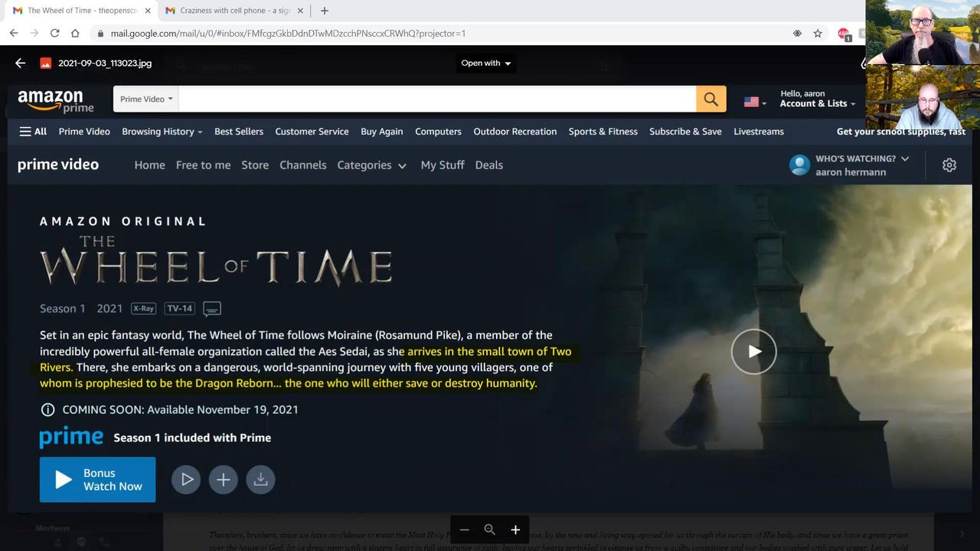Click the download episode icon
980x551 pixels.
coord(260,480)
